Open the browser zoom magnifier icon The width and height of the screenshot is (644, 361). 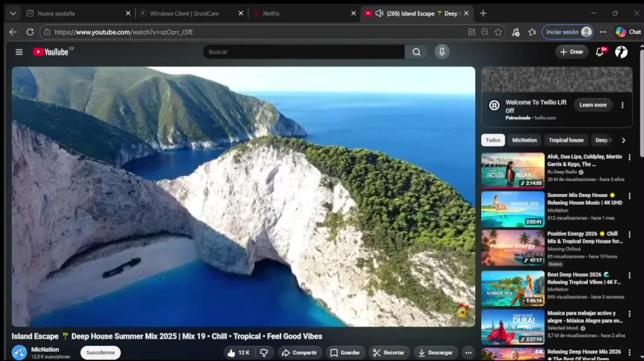click(x=485, y=32)
